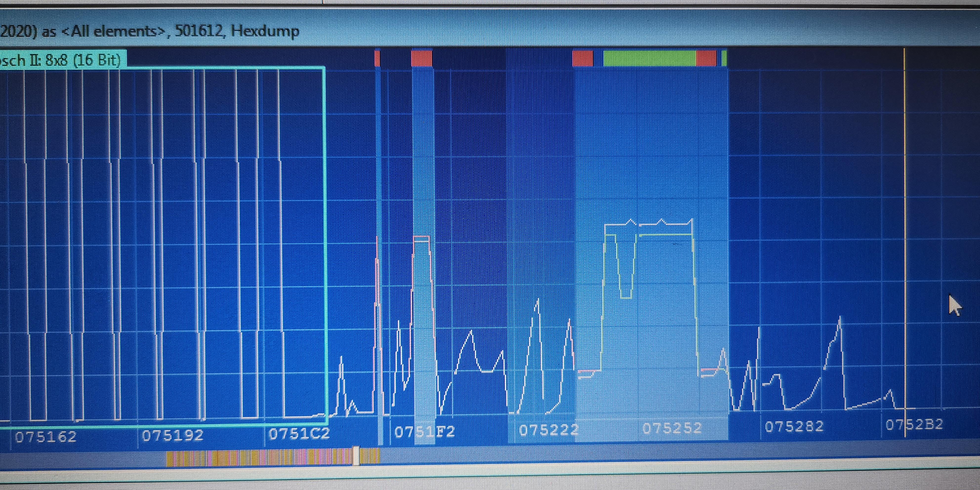Select red marker left of green bar
Viewport: 980px width, 490px height.
pyautogui.click(x=582, y=59)
